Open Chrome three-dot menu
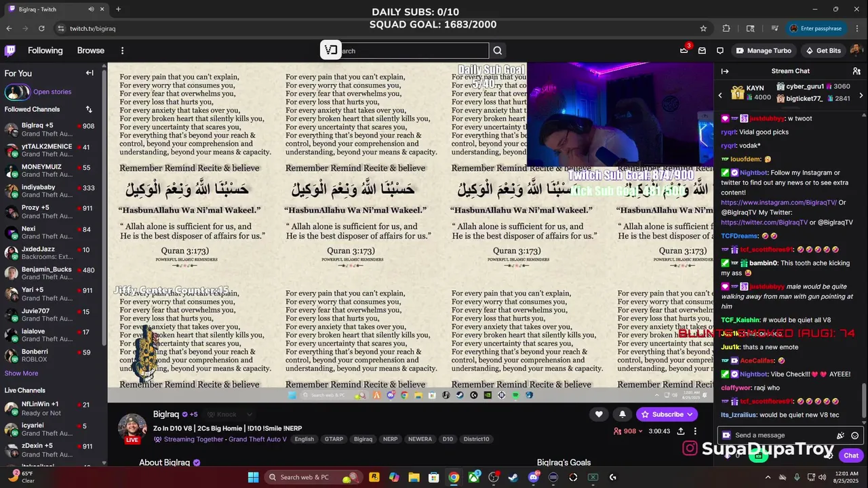868x488 pixels. [x=858, y=28]
